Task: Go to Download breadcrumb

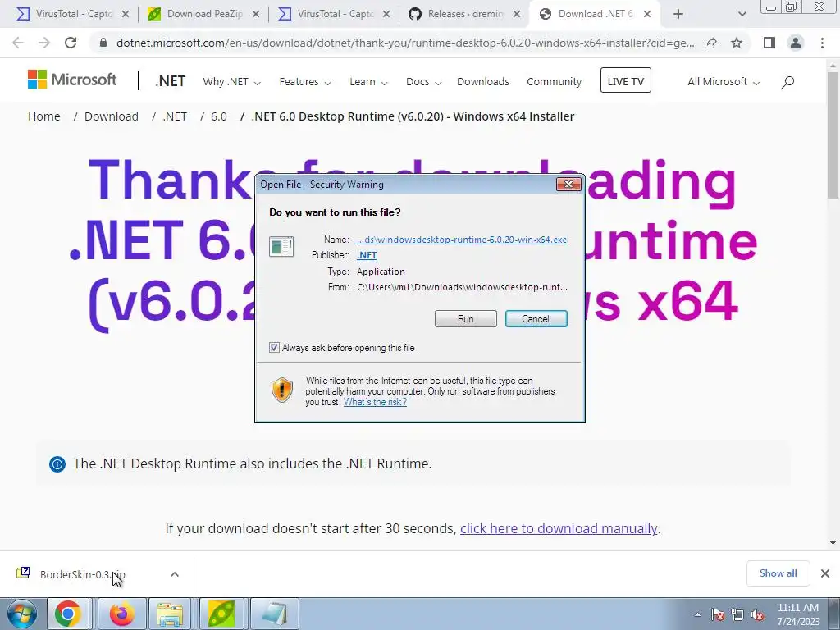Action: pyautogui.click(x=112, y=116)
